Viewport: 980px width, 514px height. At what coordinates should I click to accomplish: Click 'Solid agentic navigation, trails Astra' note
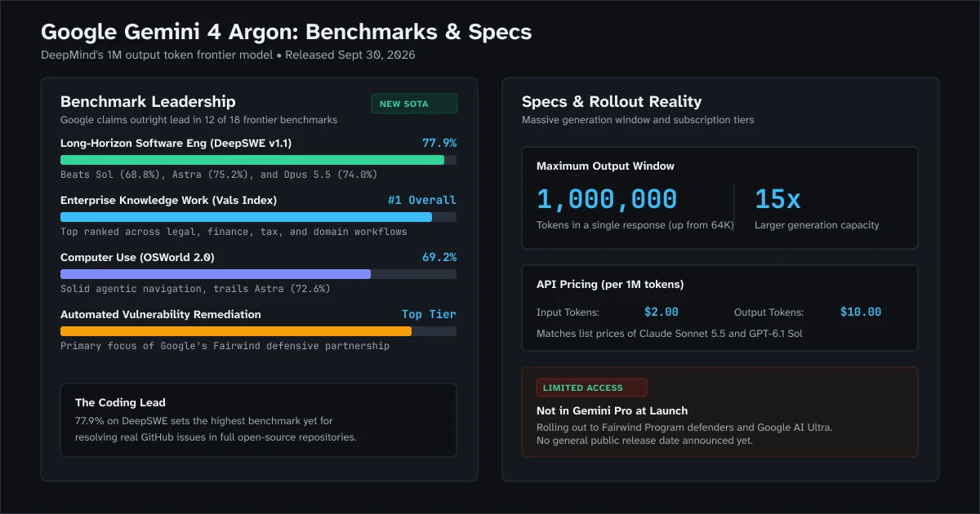[195, 289]
